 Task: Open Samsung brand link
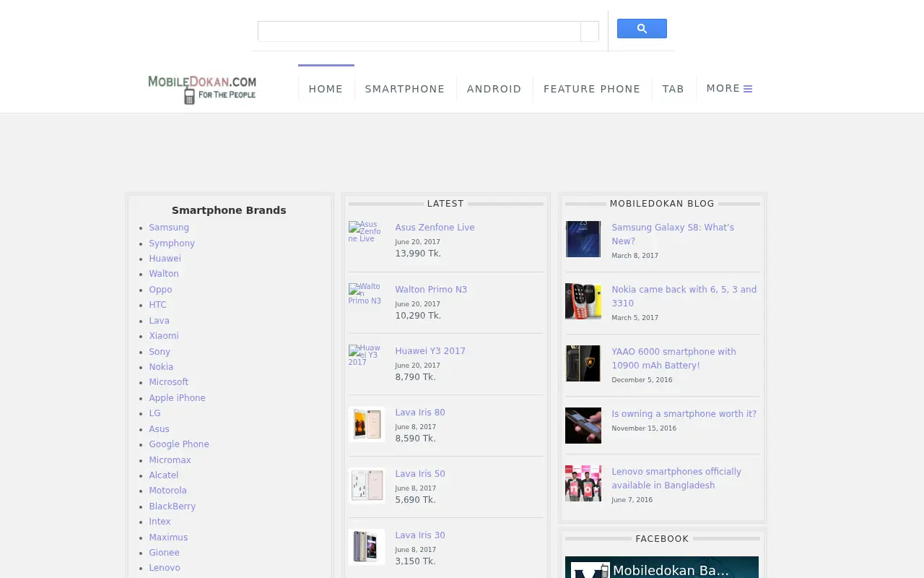pos(169,228)
